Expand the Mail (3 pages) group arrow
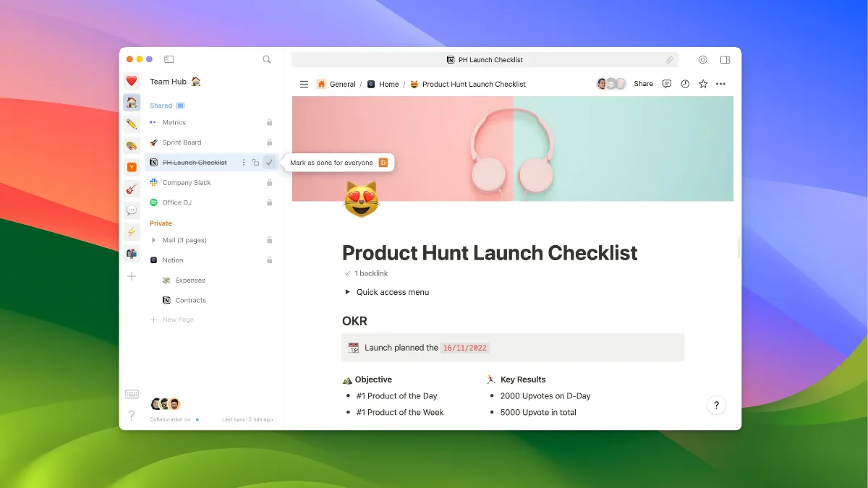Image resolution: width=868 pixels, height=488 pixels. (x=153, y=240)
